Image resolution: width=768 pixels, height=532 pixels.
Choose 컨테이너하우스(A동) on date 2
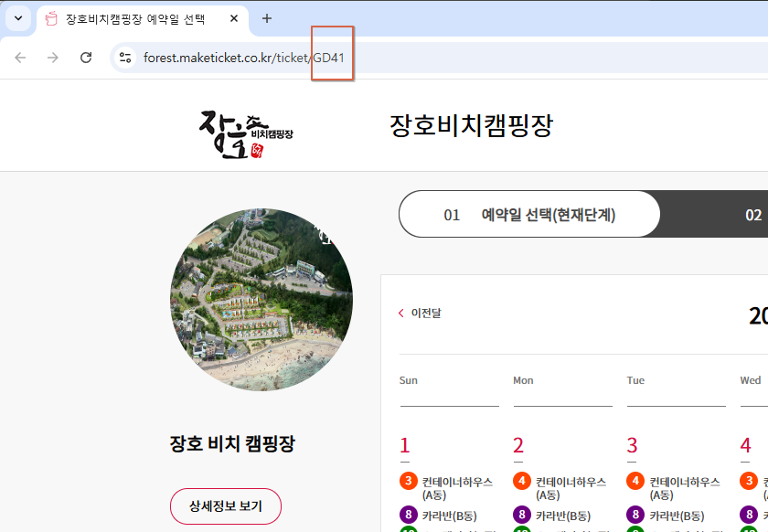(571, 488)
